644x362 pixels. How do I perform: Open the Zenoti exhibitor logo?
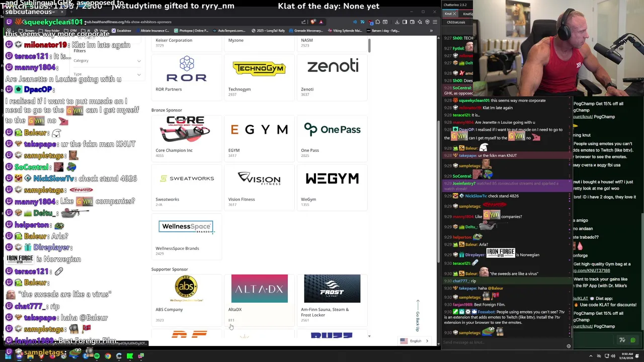333,66
